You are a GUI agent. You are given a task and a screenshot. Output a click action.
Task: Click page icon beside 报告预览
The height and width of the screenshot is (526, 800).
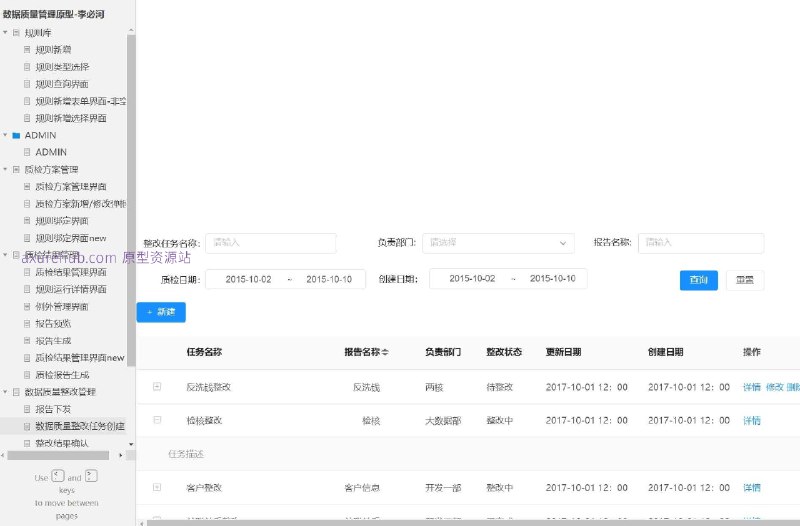[27, 323]
